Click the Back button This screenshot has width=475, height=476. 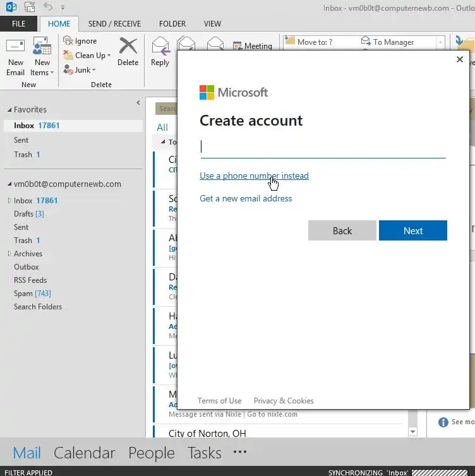click(342, 230)
